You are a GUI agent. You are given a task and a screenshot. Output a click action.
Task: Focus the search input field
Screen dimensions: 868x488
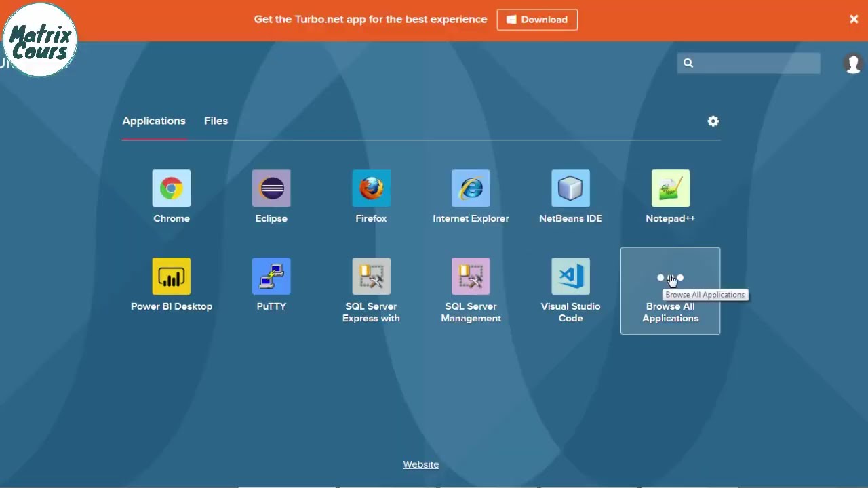click(x=749, y=63)
